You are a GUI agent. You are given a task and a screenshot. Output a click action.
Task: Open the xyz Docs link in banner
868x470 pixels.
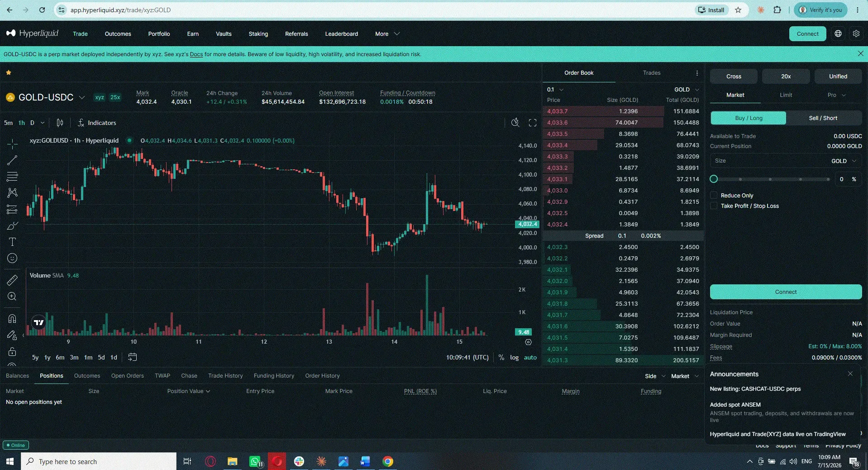click(x=196, y=54)
